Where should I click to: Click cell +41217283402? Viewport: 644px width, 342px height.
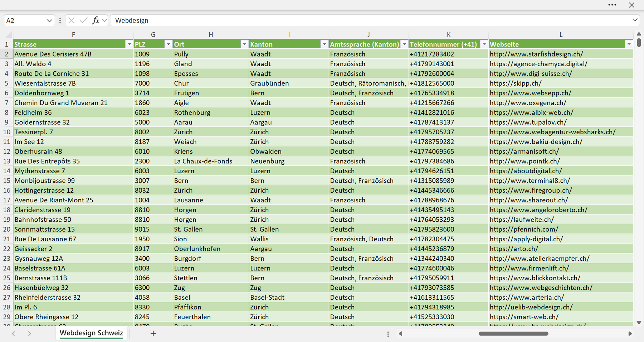449,54
